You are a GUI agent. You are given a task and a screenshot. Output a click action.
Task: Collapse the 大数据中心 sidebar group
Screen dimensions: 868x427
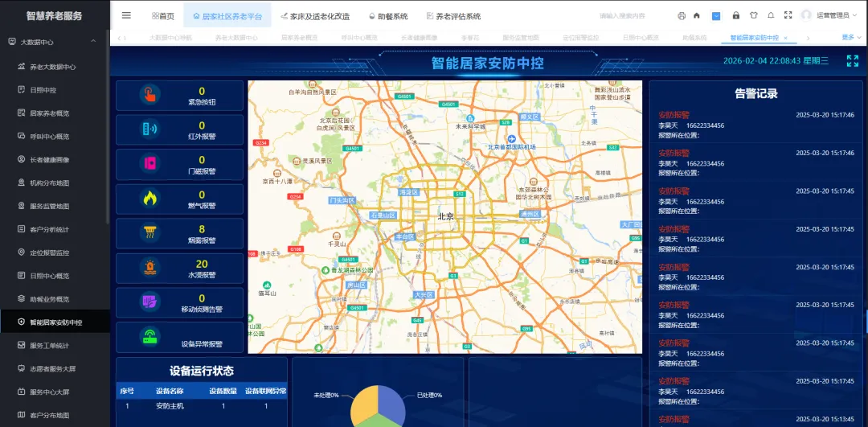point(55,42)
